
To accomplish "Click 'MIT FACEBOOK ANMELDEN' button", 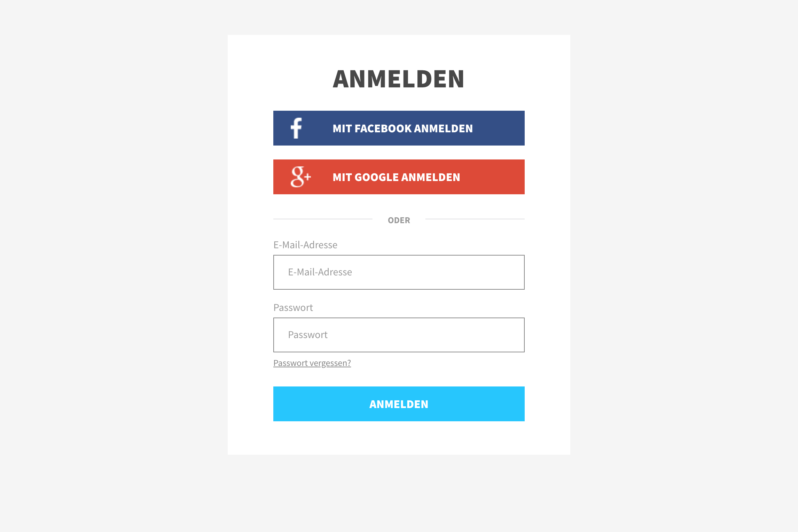I will [x=399, y=128].
